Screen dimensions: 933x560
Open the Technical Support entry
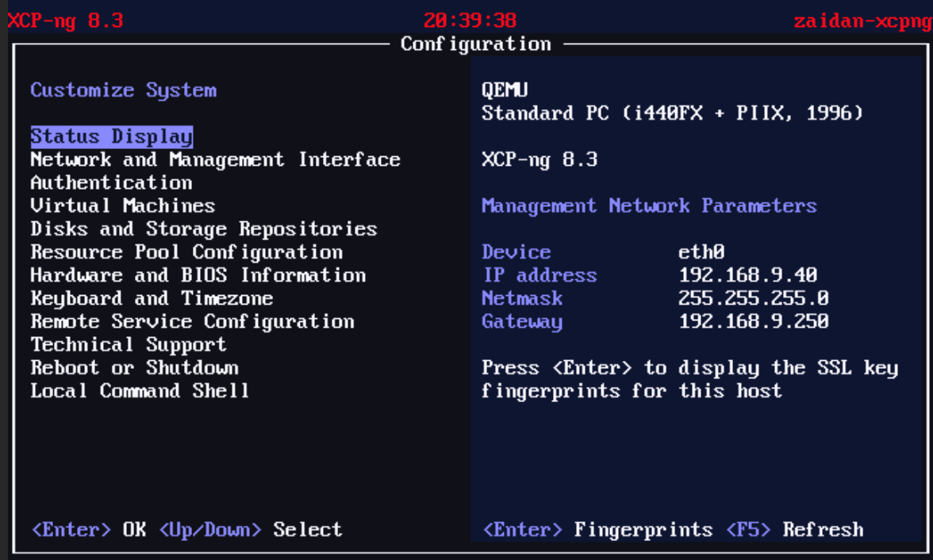129,345
